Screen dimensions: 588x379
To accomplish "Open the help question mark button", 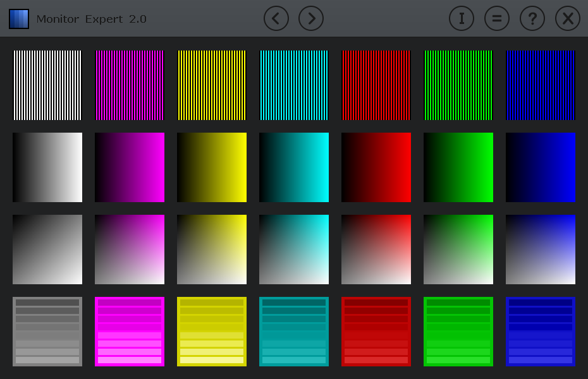I will (x=532, y=18).
